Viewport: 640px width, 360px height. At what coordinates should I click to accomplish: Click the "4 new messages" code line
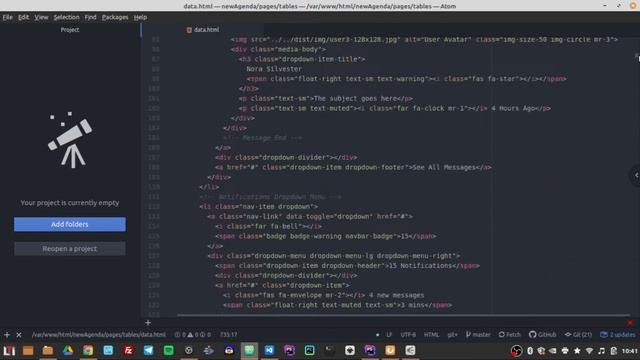pyautogui.click(x=324, y=295)
